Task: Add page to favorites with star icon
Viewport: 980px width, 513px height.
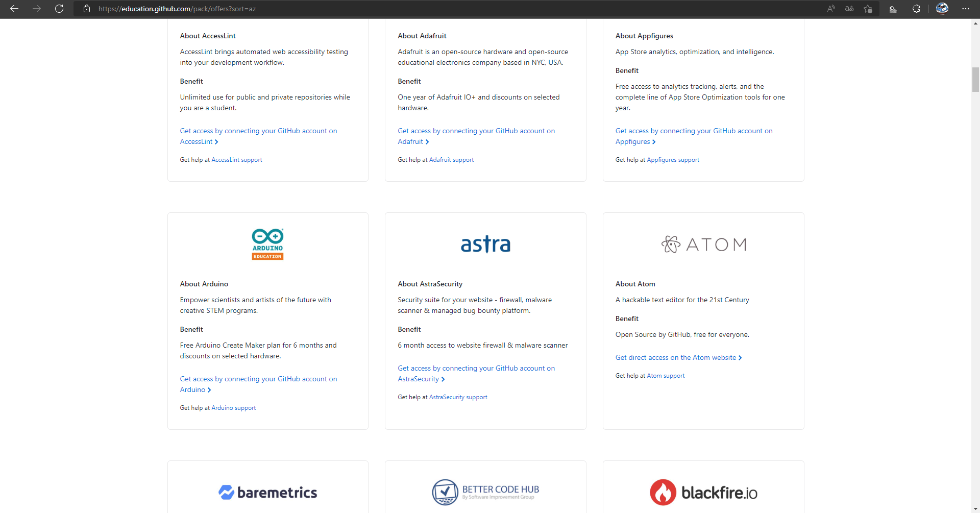Action: 868,9
